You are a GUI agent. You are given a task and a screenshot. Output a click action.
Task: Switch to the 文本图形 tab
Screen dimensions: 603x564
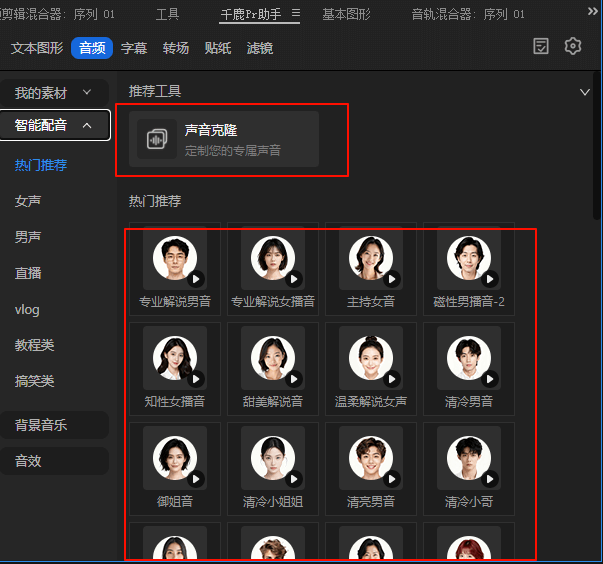(37, 48)
